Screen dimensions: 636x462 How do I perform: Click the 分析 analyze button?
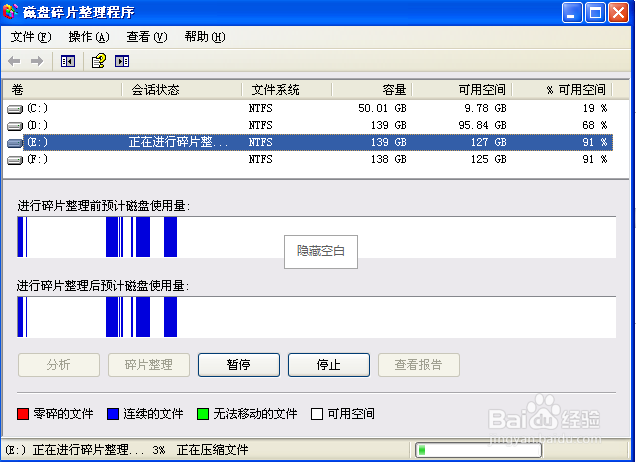pyautogui.click(x=59, y=365)
